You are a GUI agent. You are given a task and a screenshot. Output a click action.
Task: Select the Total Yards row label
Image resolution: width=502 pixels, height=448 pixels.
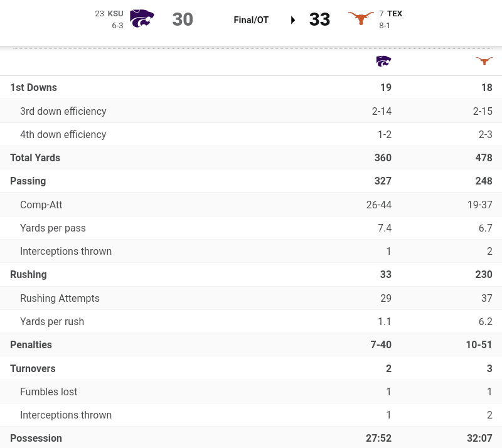pyautogui.click(x=35, y=158)
